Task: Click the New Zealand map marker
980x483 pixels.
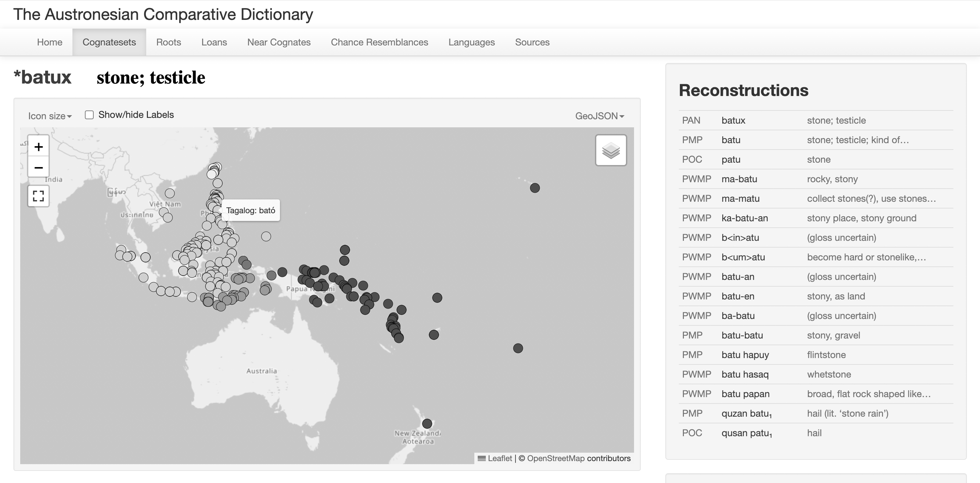Action: [427, 423]
